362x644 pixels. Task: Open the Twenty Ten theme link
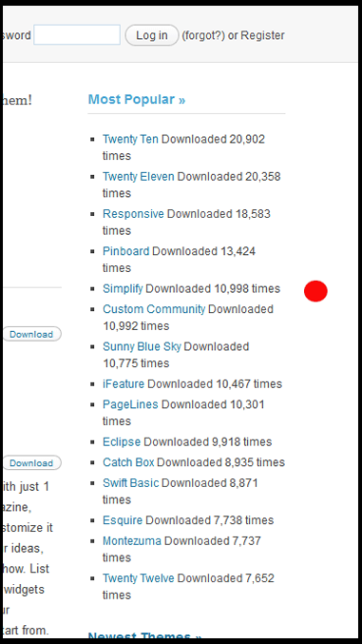pyautogui.click(x=130, y=139)
